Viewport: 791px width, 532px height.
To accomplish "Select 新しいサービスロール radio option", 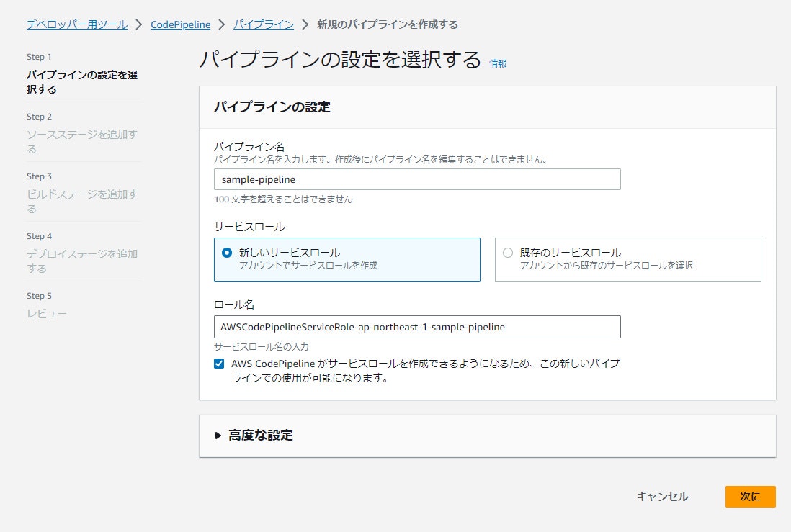I will coord(227,253).
